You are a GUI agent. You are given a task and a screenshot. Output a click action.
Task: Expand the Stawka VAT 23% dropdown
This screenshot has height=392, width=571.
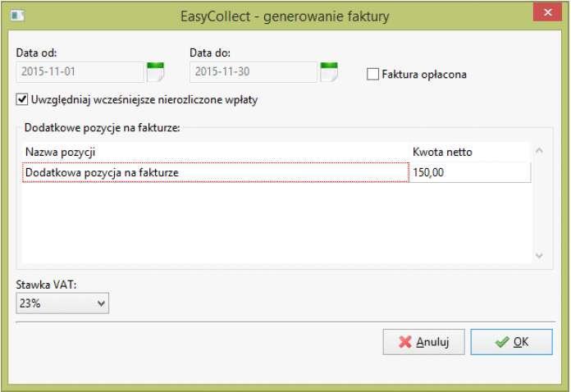coord(62,303)
